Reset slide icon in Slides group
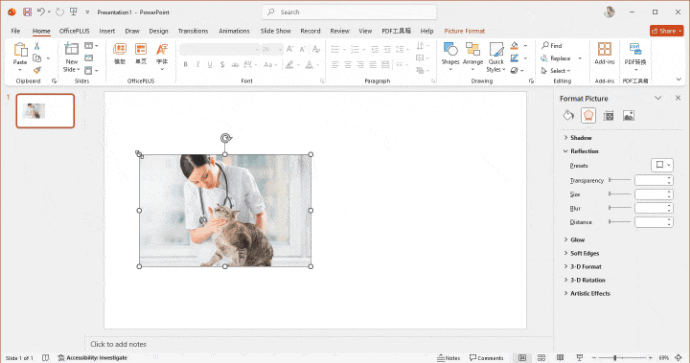Screen dimensions: 690x363 [x=89, y=58]
